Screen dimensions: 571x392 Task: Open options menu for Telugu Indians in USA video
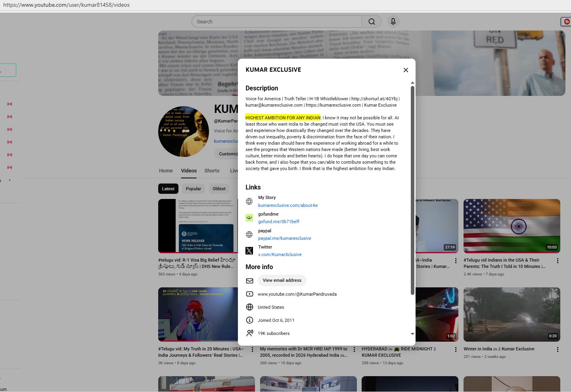pyautogui.click(x=558, y=261)
